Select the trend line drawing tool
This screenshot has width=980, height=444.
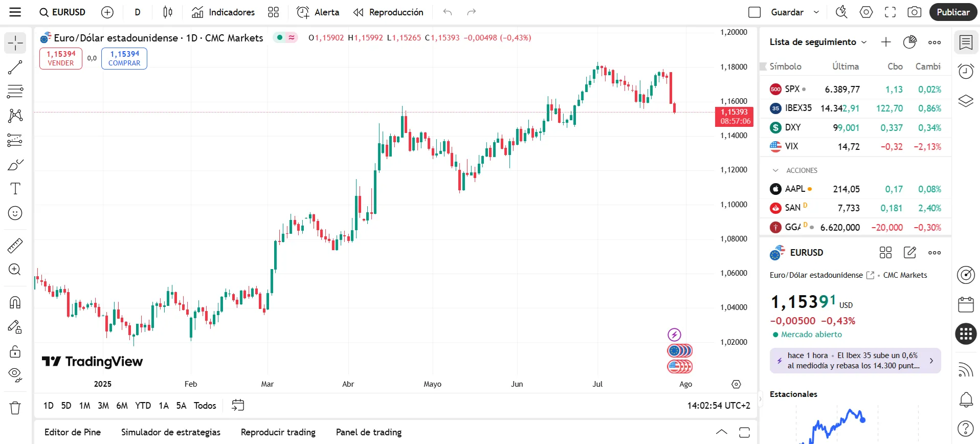pyautogui.click(x=15, y=67)
